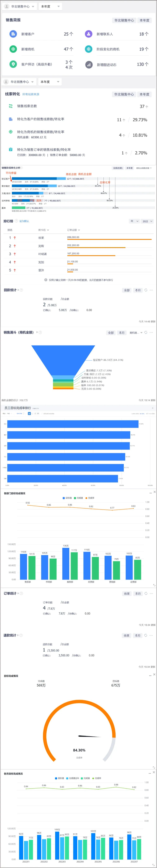This screenshot has width=157, height=868.
Task: Select 华北销售中心 tag in 销售简报
Action: pyautogui.click(x=124, y=20)
